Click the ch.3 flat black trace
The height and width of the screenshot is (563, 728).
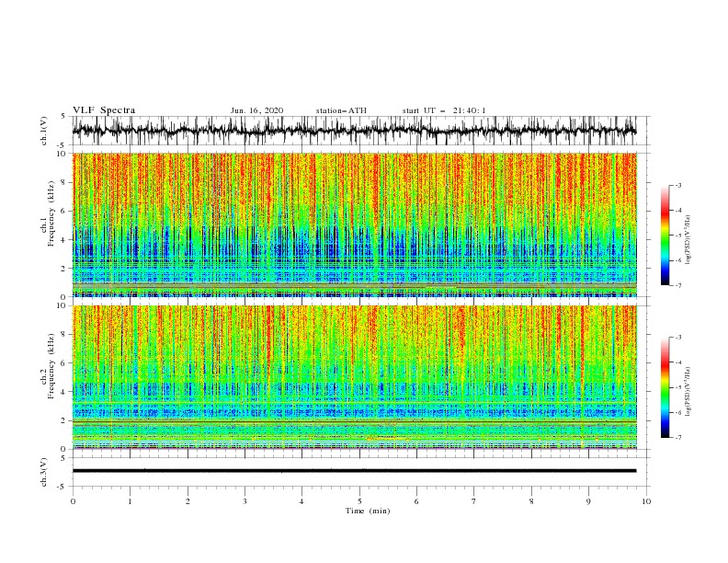point(354,471)
